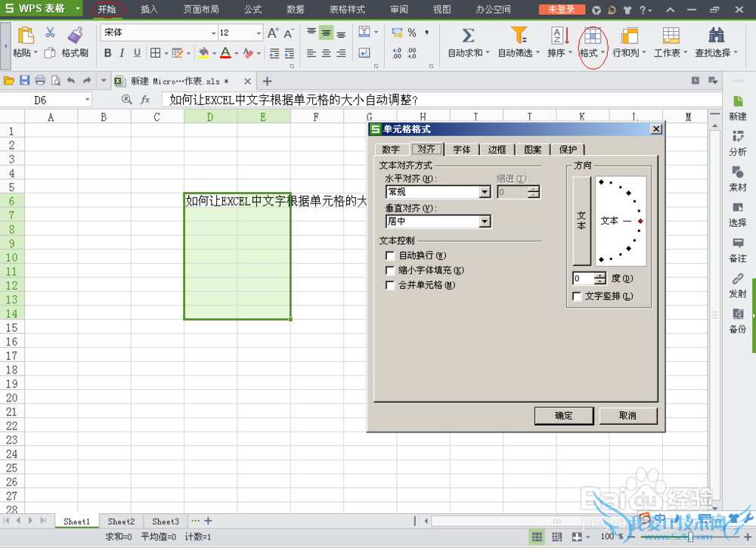This screenshot has width=756, height=548.
Task: Click the Paste clipboard icon
Action: (25, 36)
